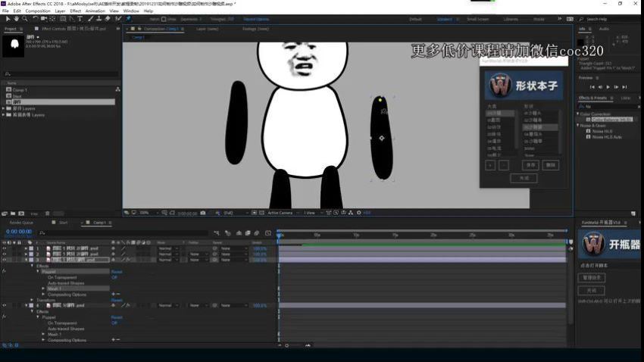The height and width of the screenshot is (362, 644).
Task: Select the Eraser tool
Action: 108,19
